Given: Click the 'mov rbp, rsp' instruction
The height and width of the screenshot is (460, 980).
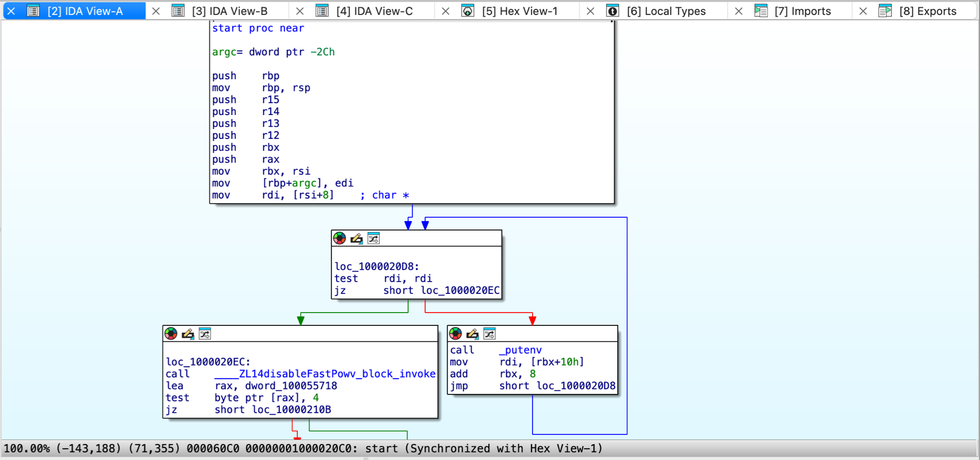Looking at the screenshot, I should [261, 87].
